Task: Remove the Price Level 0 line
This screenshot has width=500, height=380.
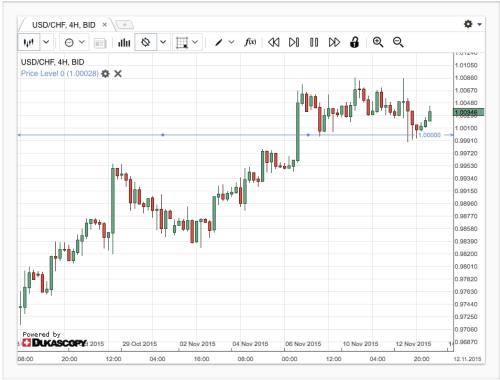Action: pyautogui.click(x=118, y=73)
